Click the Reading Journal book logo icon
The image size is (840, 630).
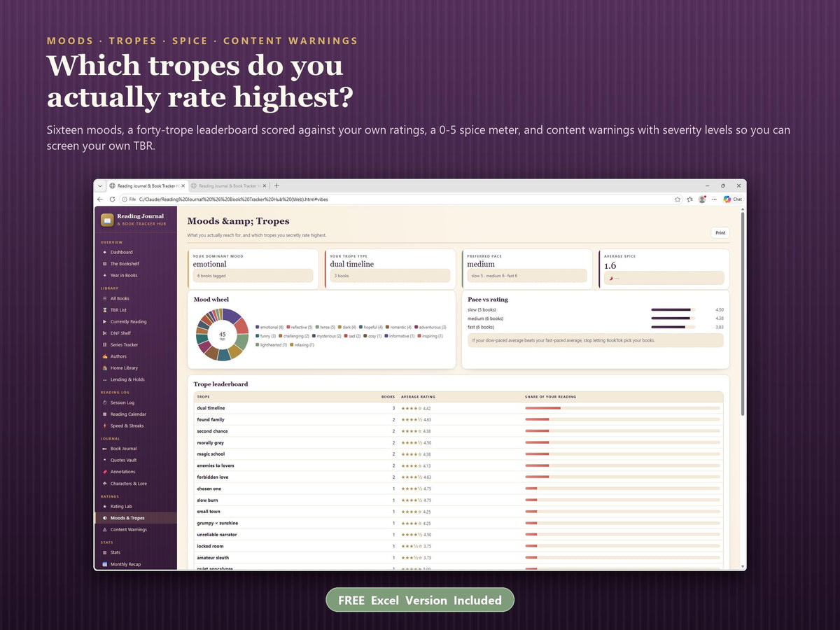107,220
